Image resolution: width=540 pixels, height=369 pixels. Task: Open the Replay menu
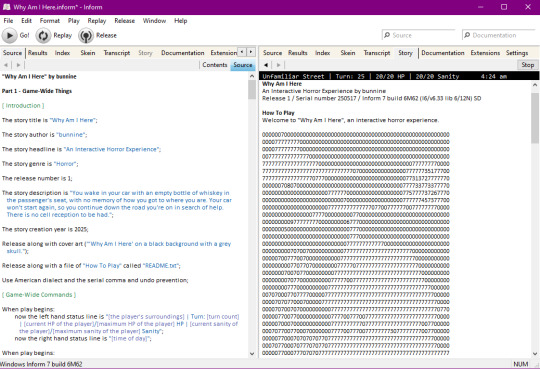(97, 21)
